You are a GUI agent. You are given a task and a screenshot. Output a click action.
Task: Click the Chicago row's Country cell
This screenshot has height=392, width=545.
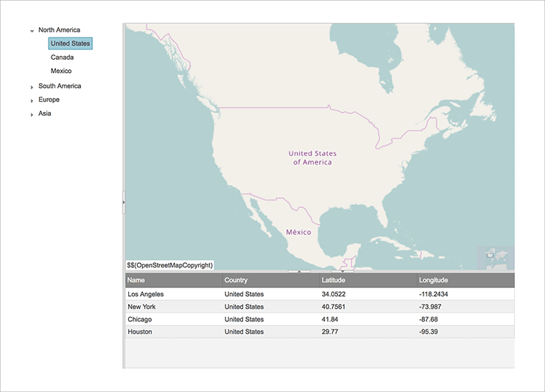[271, 319]
